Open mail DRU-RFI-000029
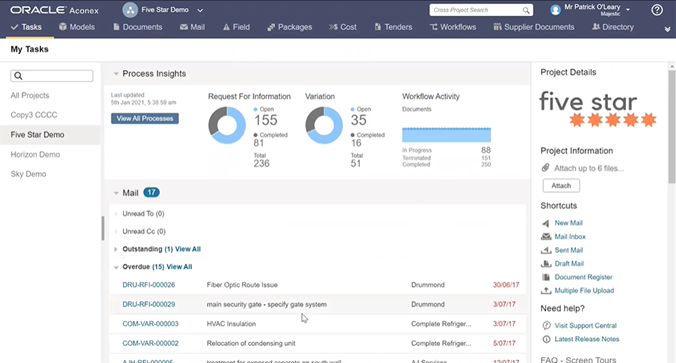 click(x=149, y=304)
